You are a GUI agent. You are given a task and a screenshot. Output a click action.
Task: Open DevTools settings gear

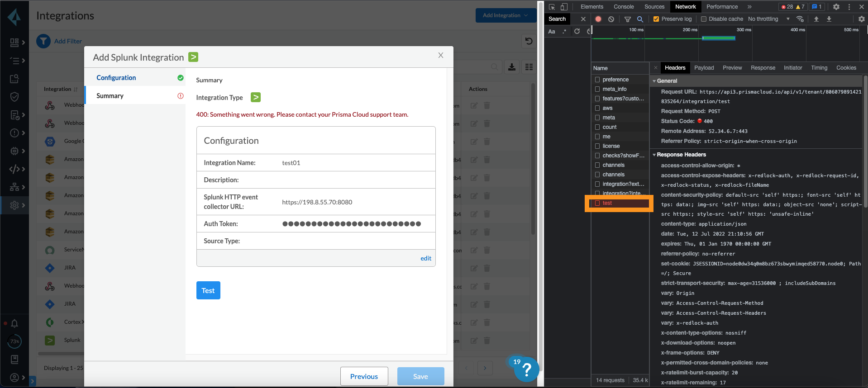[x=836, y=7]
